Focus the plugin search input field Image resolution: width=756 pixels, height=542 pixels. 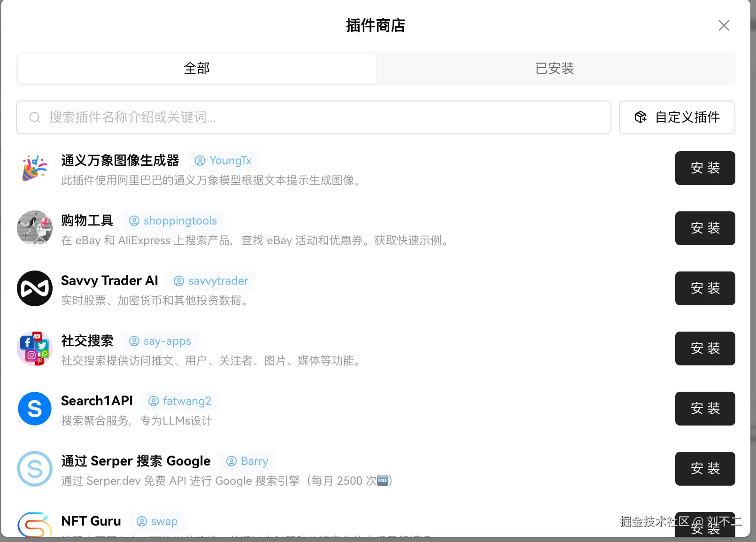click(314, 117)
